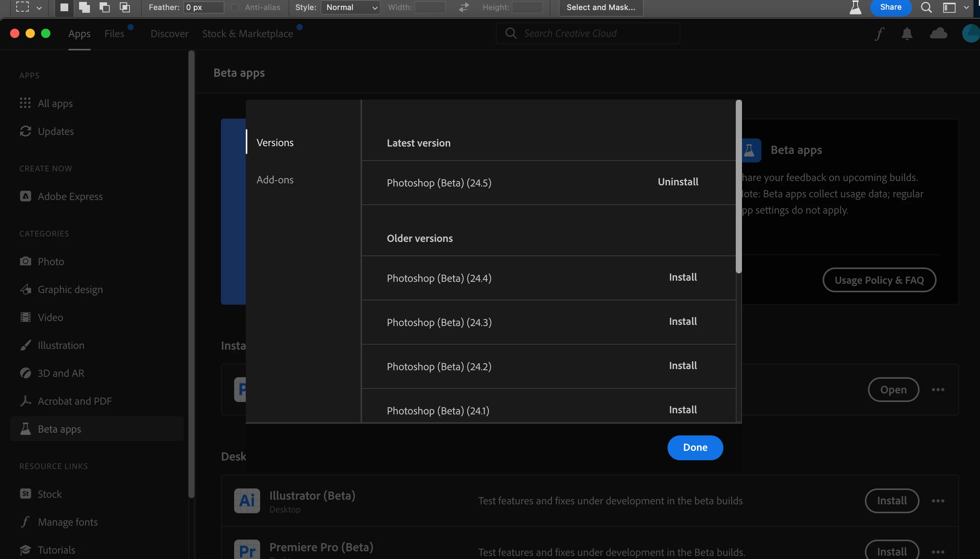Choose the Subtract from selection icon
The height and width of the screenshot is (559, 980).
(105, 7)
